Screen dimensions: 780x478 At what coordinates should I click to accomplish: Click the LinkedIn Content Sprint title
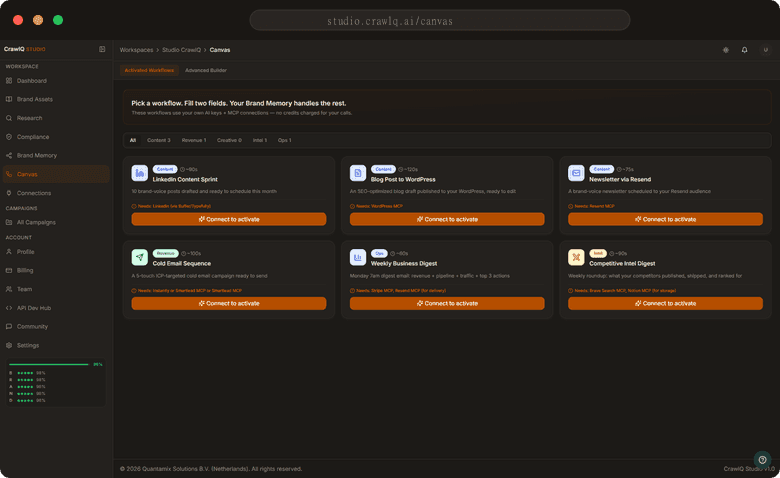click(185, 180)
